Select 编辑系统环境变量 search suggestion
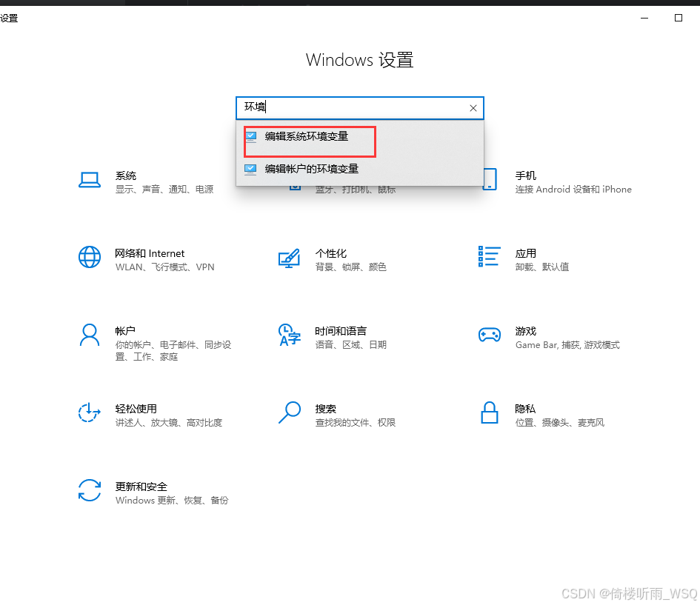 point(360,136)
